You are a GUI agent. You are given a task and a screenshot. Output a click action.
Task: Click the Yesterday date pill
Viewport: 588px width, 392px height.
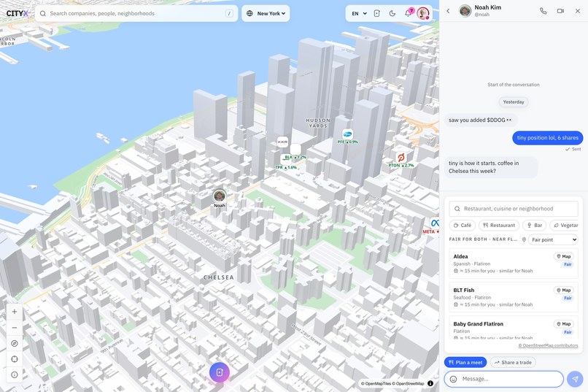click(514, 102)
